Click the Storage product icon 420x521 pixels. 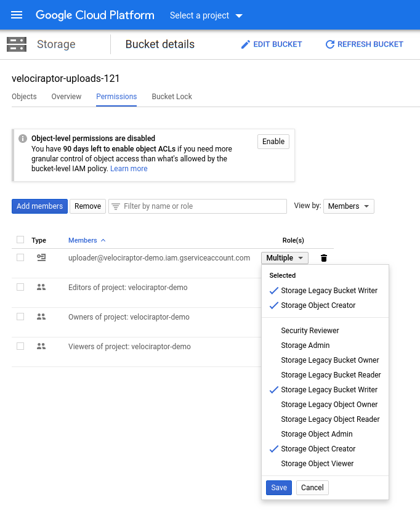[x=17, y=44]
